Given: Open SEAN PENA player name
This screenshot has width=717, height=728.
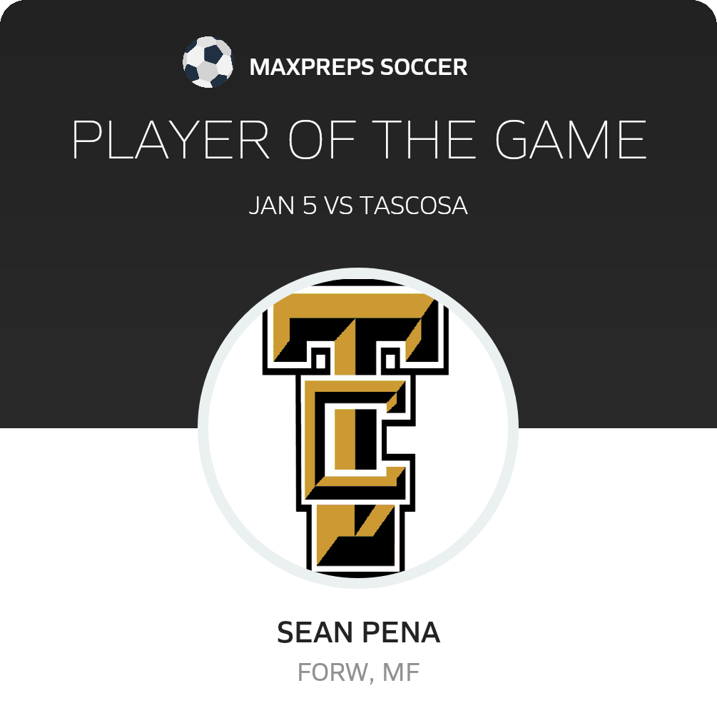Looking at the screenshot, I should click(x=358, y=632).
